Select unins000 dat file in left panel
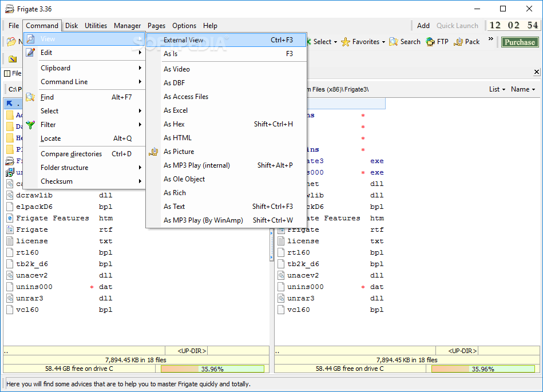This screenshot has height=392, width=543. click(34, 287)
